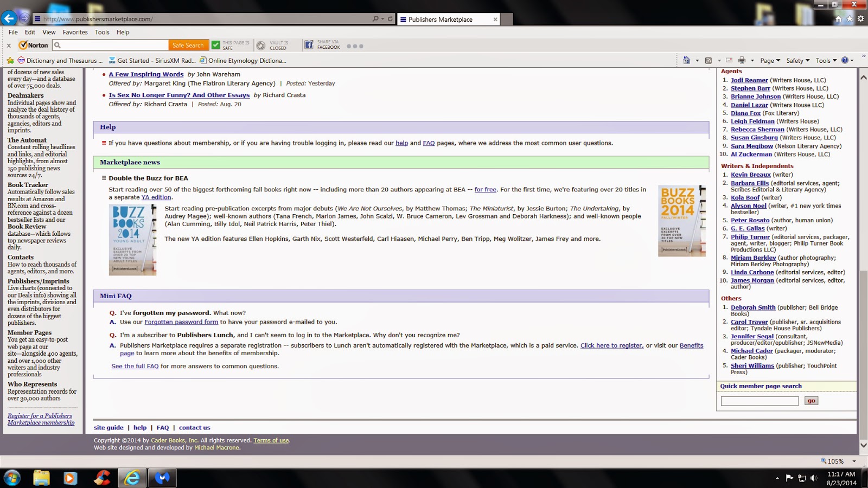Viewport: 868px width, 488px height.
Task: Open the Malwarebytes taskbar icon
Action: [x=162, y=478]
